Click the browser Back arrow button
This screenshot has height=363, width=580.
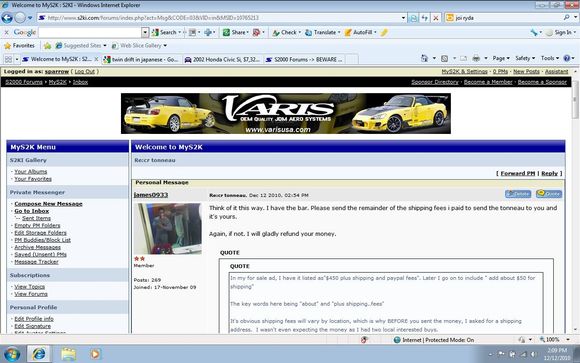coord(7,17)
